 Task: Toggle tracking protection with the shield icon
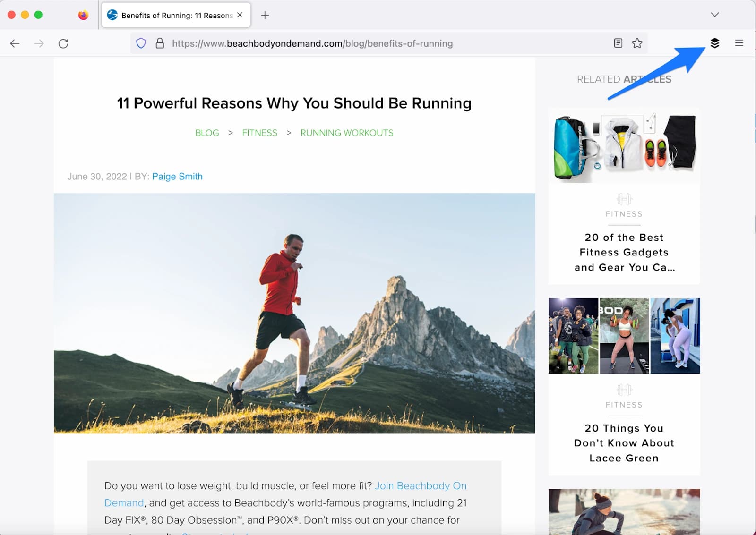pos(140,43)
